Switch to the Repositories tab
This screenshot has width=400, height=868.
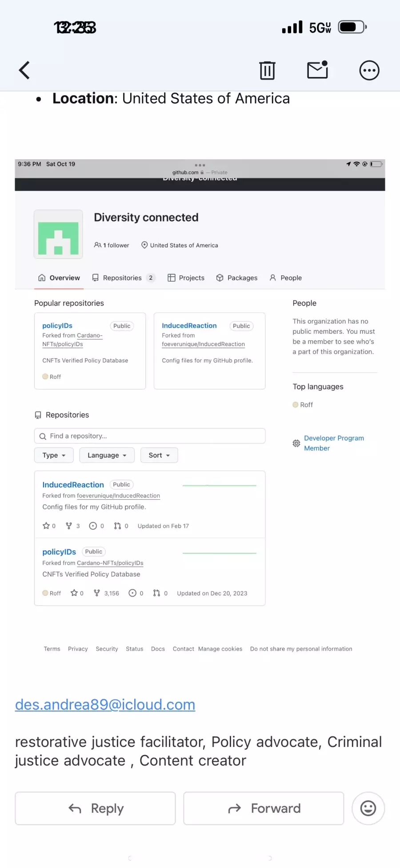123,278
